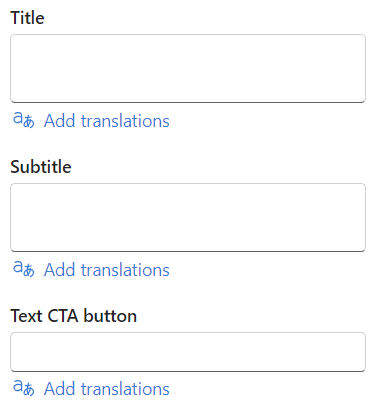
Task: Select the language glyph icon beneath Title box
Action: pos(24,120)
